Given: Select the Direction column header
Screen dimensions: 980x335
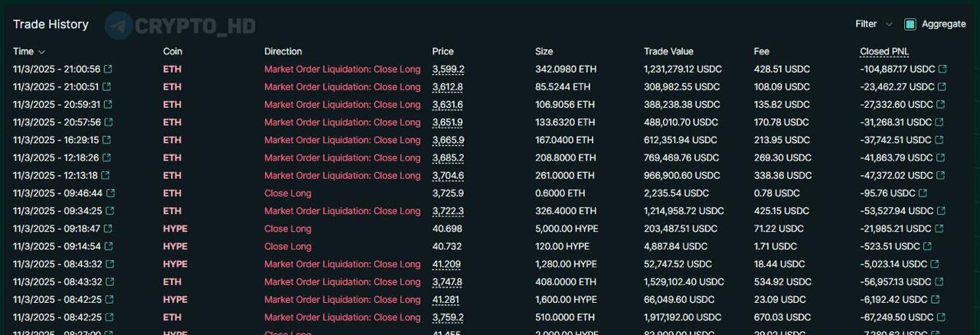Looking at the screenshot, I should click(x=283, y=52).
